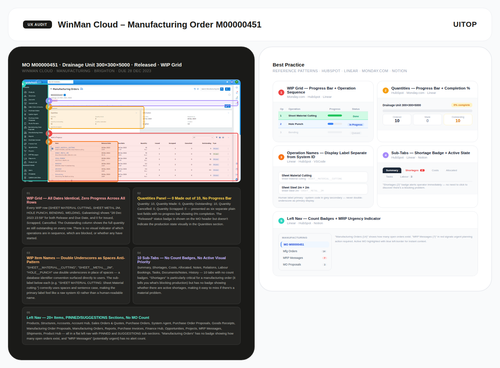
Task: Open MO Proposals in example left nav
Action: coord(304,264)
